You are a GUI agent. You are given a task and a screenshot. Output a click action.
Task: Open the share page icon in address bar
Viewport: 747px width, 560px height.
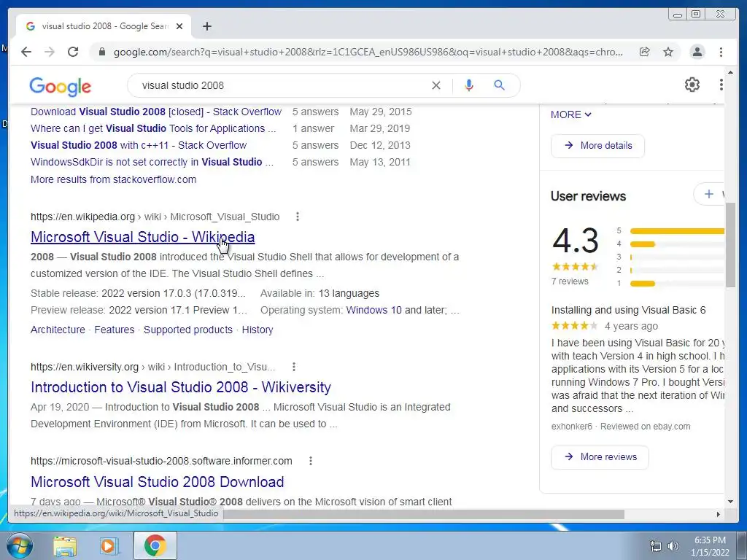pyautogui.click(x=644, y=52)
